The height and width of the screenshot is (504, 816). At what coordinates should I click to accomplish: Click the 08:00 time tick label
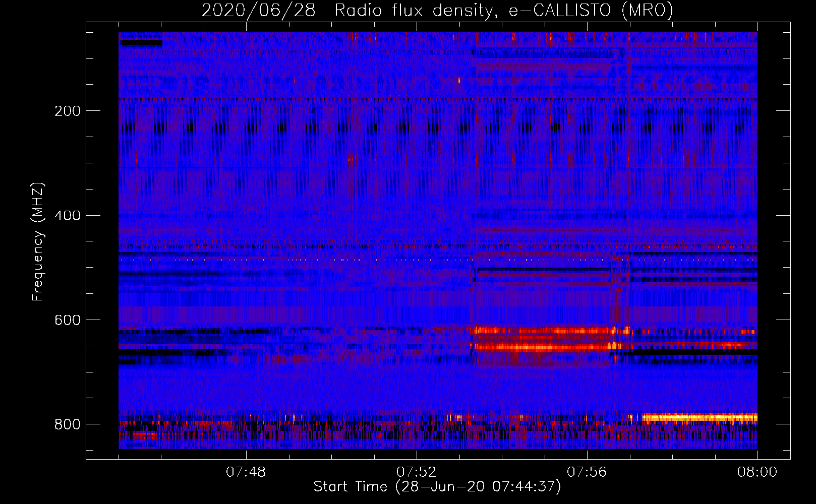click(x=757, y=472)
